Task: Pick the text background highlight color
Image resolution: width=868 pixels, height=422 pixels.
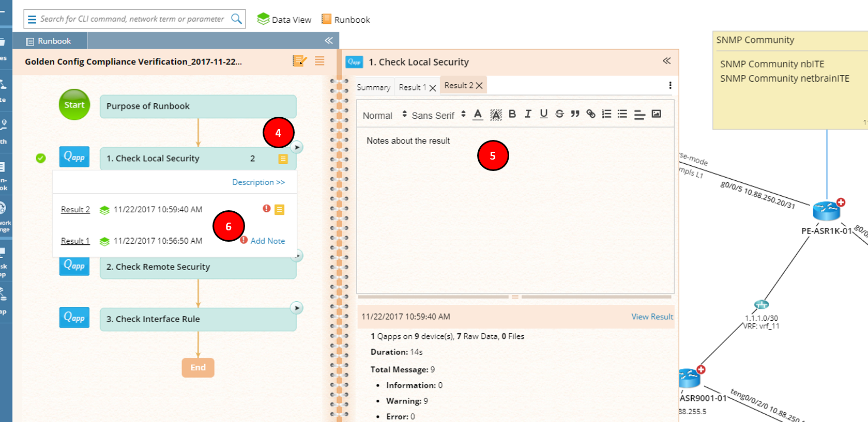Action: 496,115
